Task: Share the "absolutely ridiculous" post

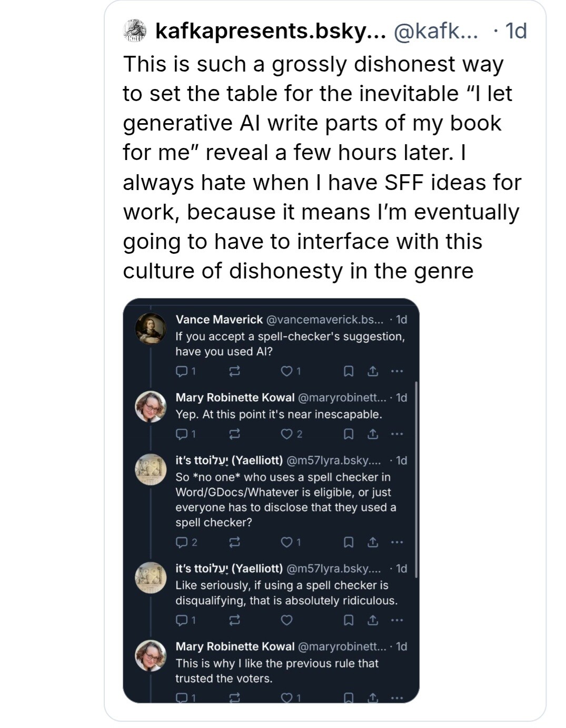Action: pyautogui.click(x=373, y=621)
